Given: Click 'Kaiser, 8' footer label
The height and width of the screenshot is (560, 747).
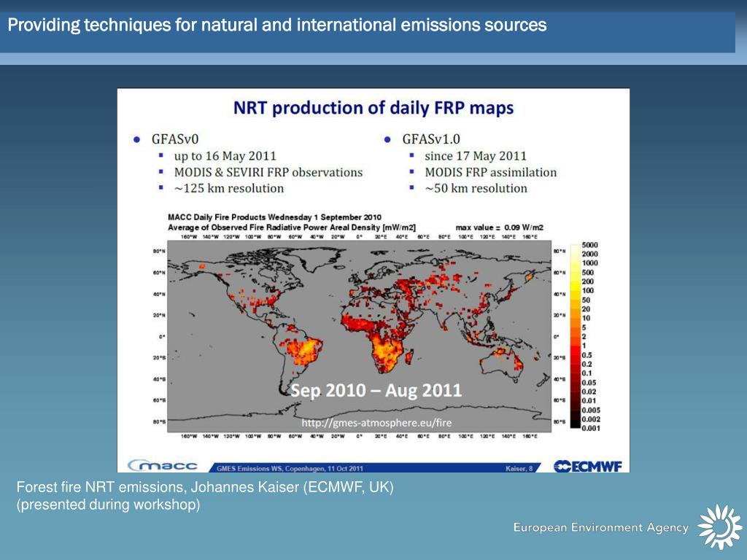Looking at the screenshot, I should [519, 469].
